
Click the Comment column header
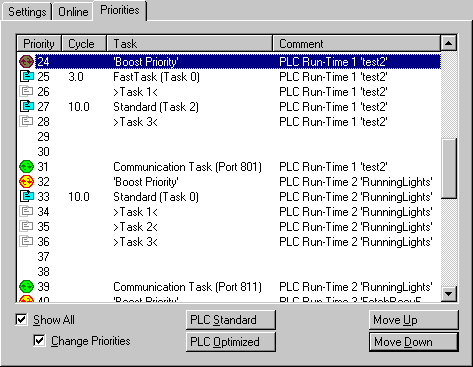357,43
